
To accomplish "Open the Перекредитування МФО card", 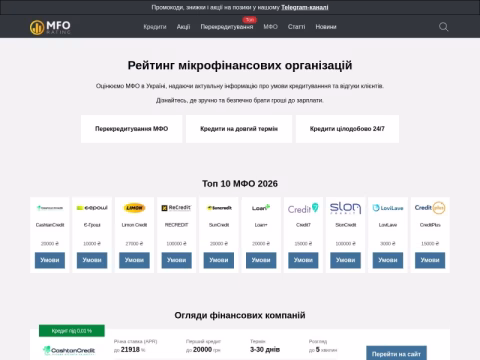I will (131, 129).
